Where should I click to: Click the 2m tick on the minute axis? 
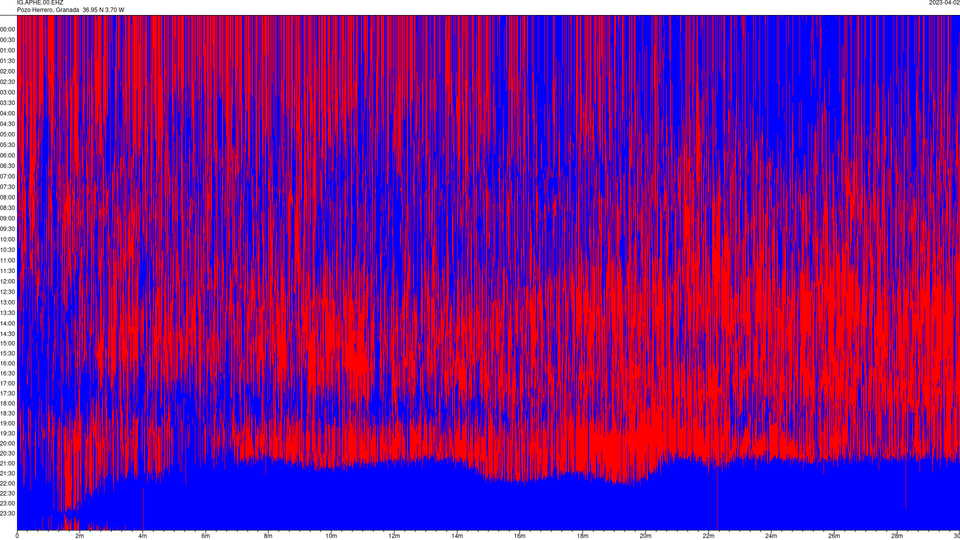(80, 536)
